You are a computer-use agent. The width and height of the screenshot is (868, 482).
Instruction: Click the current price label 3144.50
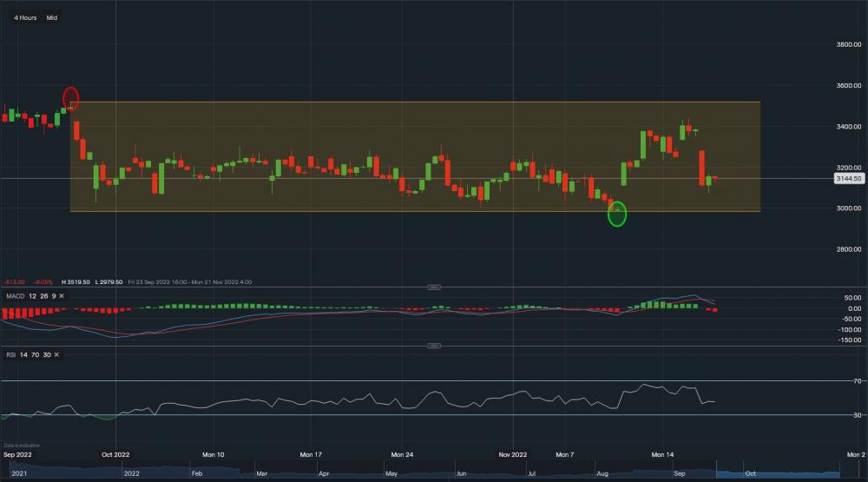847,178
